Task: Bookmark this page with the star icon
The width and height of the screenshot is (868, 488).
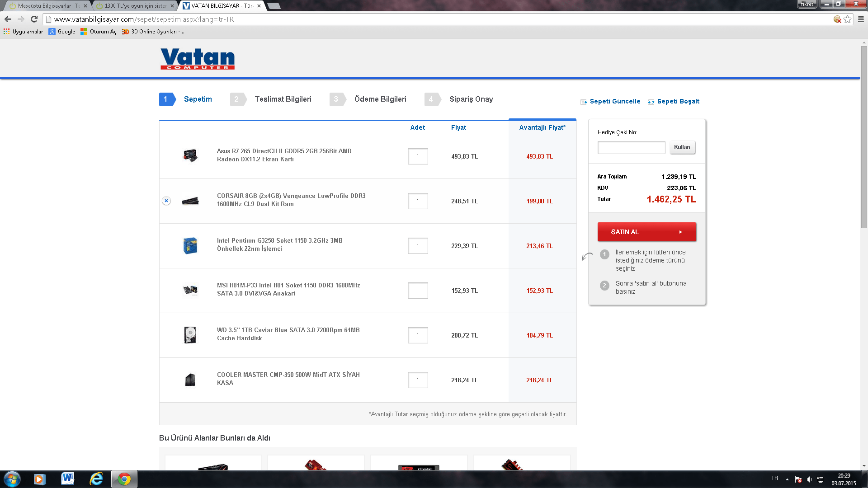Action: (x=848, y=19)
